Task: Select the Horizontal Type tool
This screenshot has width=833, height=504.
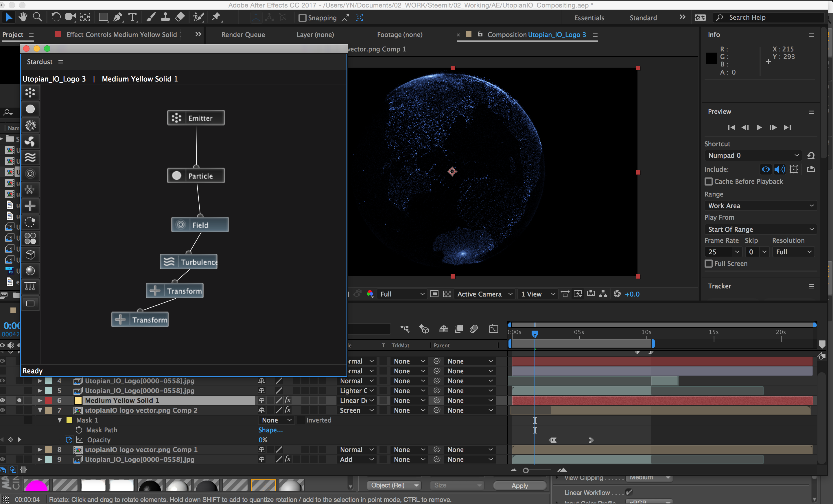Action: tap(133, 17)
